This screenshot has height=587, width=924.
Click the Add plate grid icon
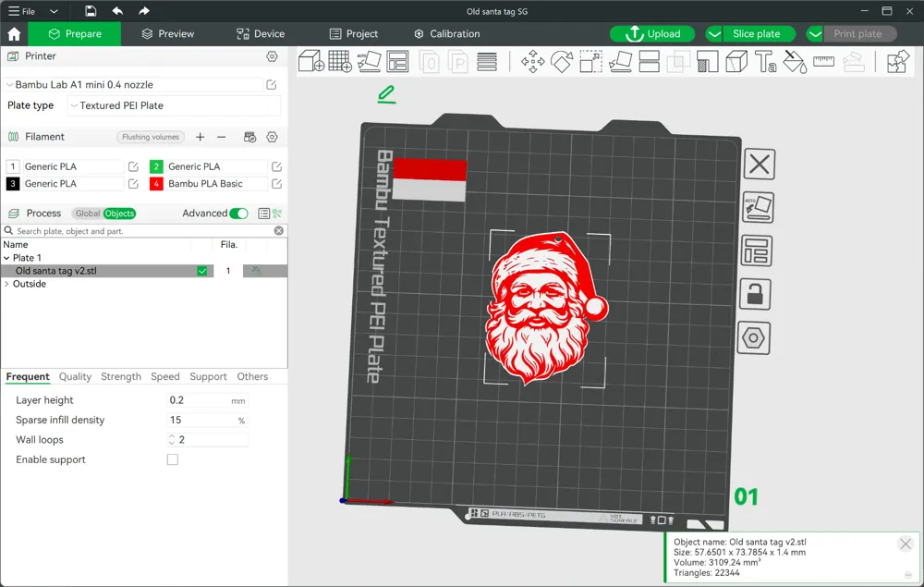pos(340,61)
